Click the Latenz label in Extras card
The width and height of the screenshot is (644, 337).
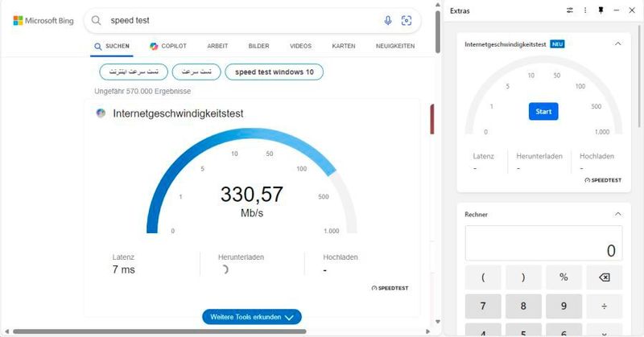(484, 156)
